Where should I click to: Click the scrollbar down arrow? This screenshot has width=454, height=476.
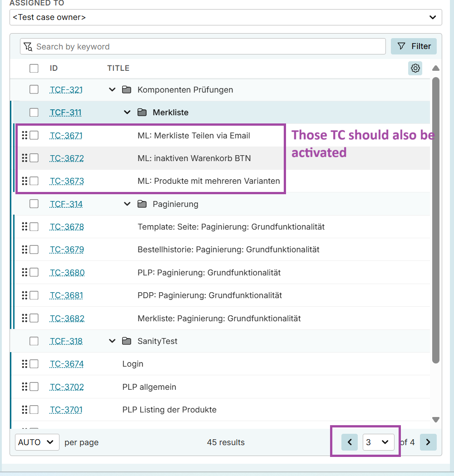click(x=436, y=420)
